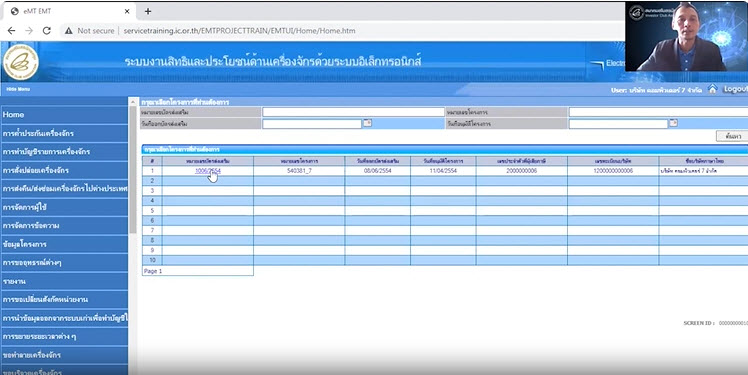Open การสั่งปล่อยเครื่องจักร menu item
This screenshot has height=375, width=748.
[64, 170]
